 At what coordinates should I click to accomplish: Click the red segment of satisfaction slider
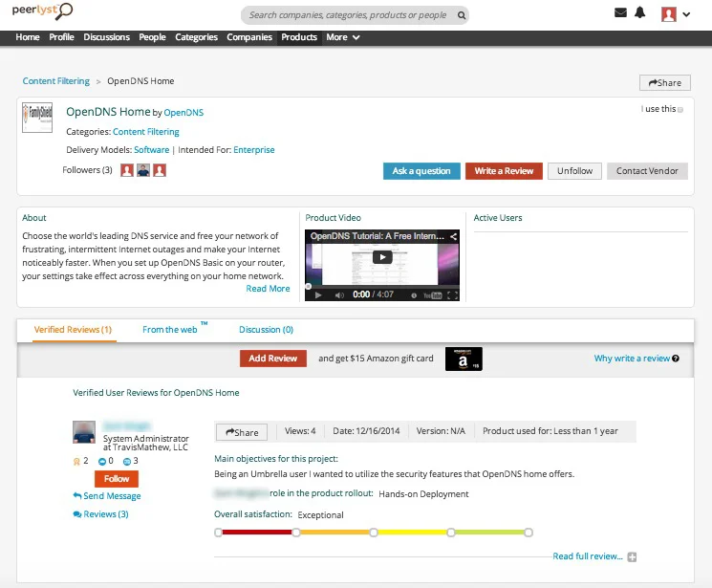(257, 533)
